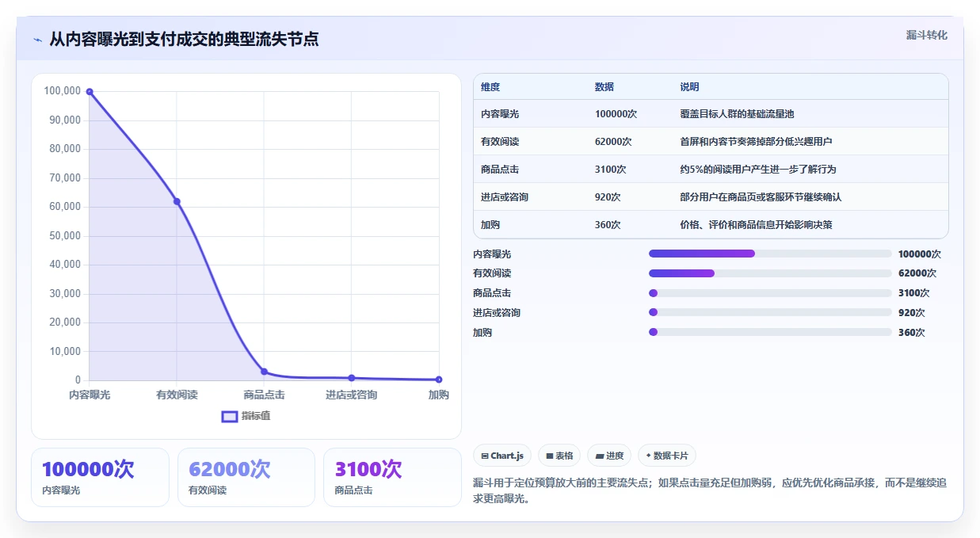980x538 pixels.
Task: Click the lightning icon beside the title
Action: click(37, 40)
